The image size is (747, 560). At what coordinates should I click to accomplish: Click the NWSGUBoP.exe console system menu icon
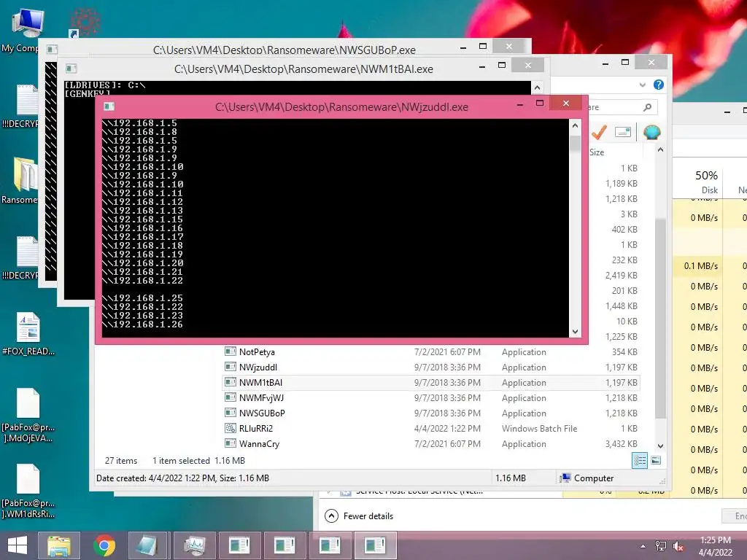(x=52, y=49)
